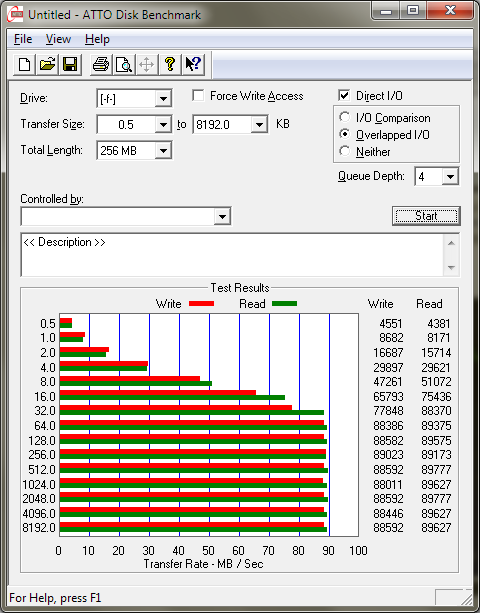Screen dimensions: 480x613
Task: Click the read value 89173
Action: tap(436, 455)
